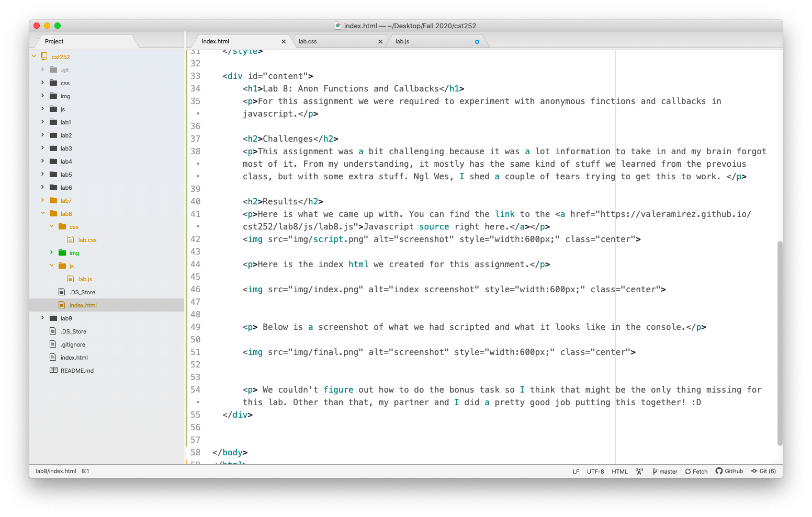This screenshot has height=517, width=812.
Task: Collapse the lab8 folder
Action: pyautogui.click(x=42, y=213)
